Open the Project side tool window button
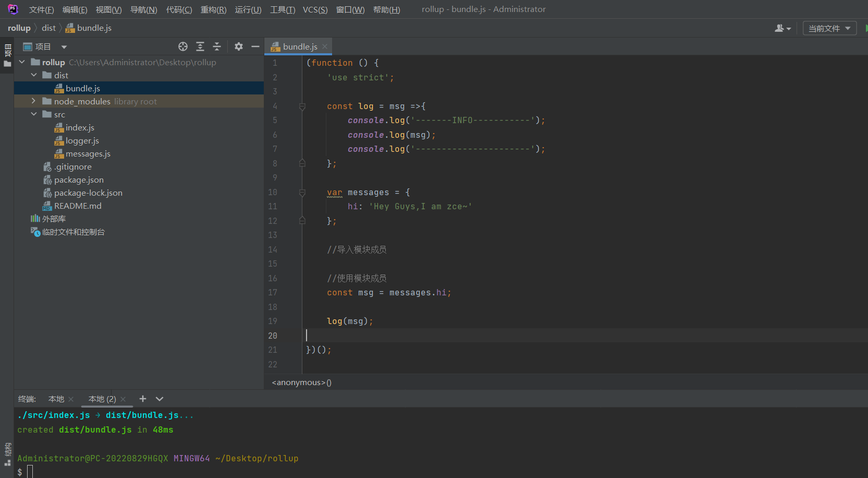This screenshot has height=478, width=868. (x=7, y=55)
